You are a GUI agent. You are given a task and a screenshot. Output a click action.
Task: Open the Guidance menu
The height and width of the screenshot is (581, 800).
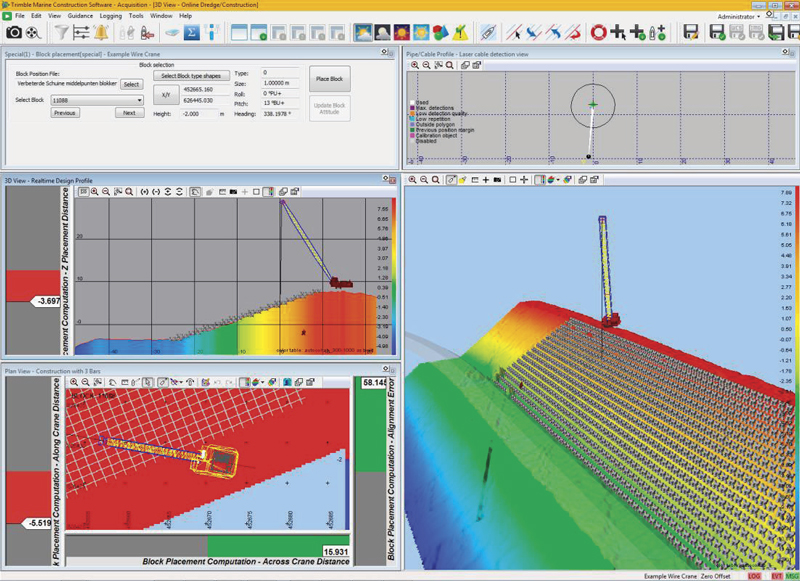81,16
